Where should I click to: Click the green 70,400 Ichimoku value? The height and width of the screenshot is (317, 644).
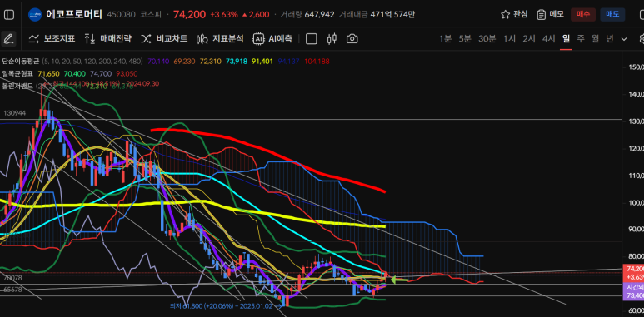75,74
